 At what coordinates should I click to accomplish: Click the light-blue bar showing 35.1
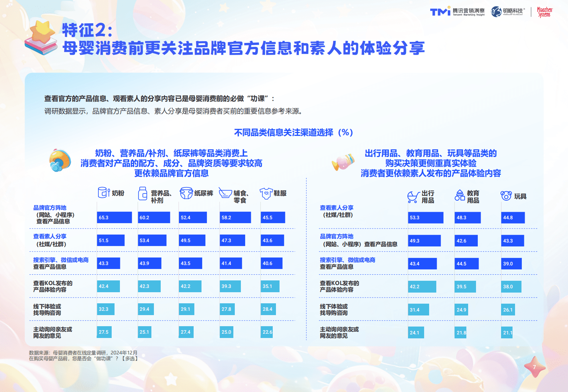click(270, 286)
